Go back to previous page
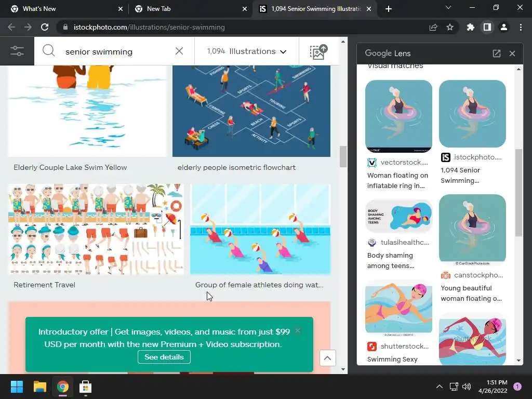 coord(11,27)
